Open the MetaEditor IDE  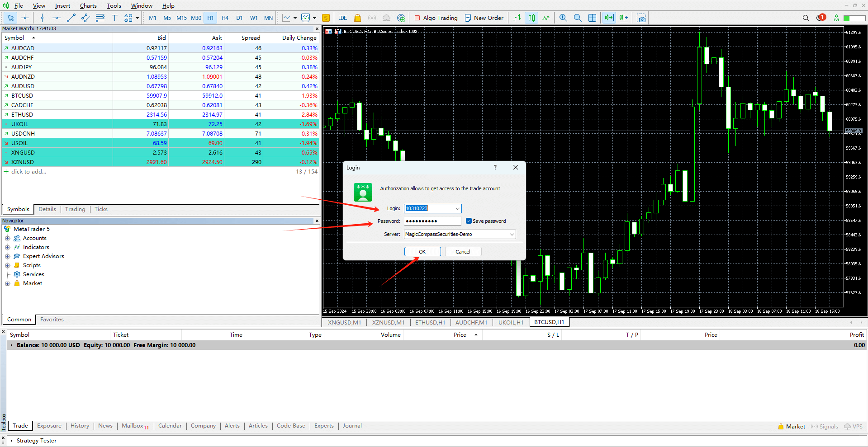coord(343,18)
